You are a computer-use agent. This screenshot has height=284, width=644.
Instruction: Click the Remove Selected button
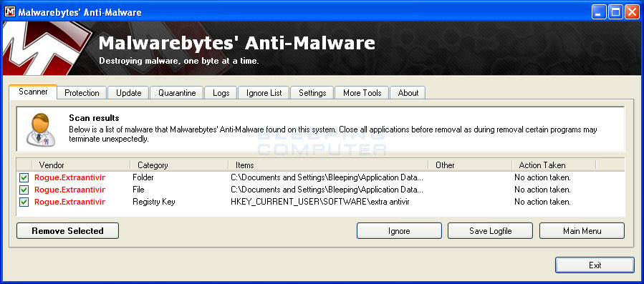point(68,230)
